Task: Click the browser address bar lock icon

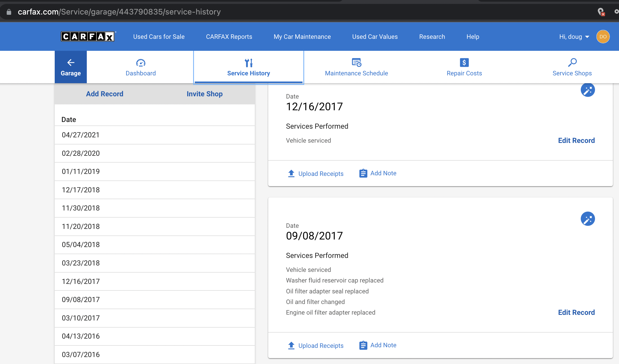Action: [x=9, y=12]
